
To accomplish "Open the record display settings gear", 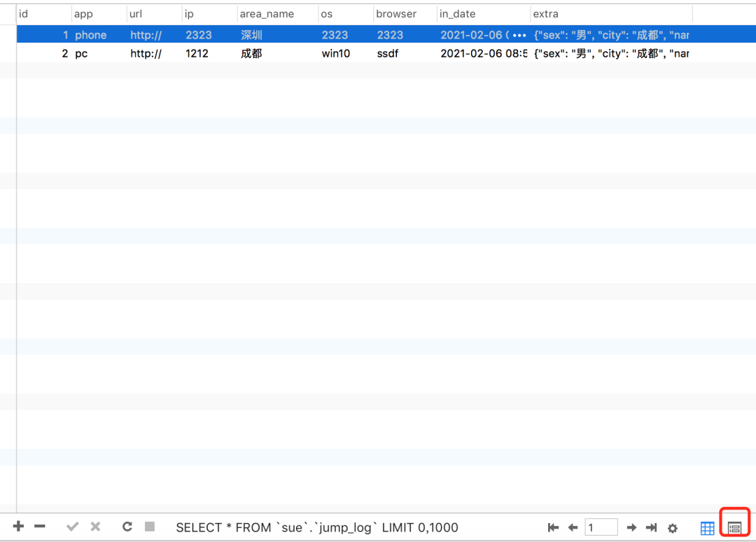I will point(673,527).
